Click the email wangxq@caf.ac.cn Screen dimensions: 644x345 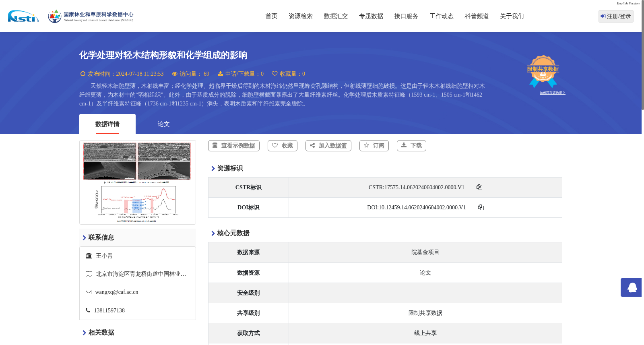click(x=117, y=292)
